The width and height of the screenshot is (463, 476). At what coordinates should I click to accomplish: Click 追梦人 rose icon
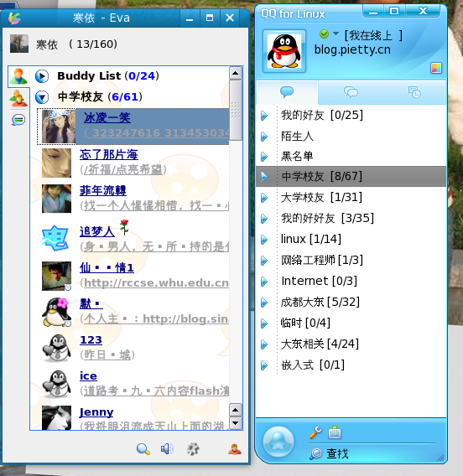124,227
